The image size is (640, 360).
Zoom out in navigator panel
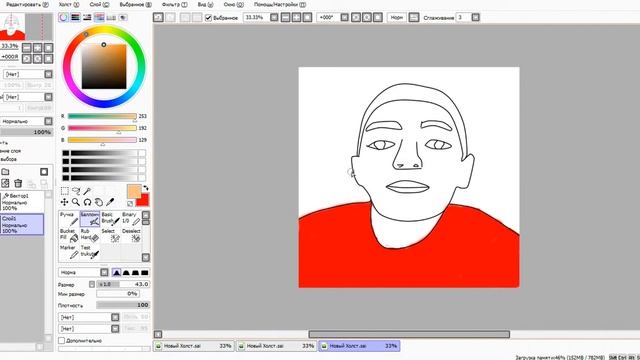27,48
